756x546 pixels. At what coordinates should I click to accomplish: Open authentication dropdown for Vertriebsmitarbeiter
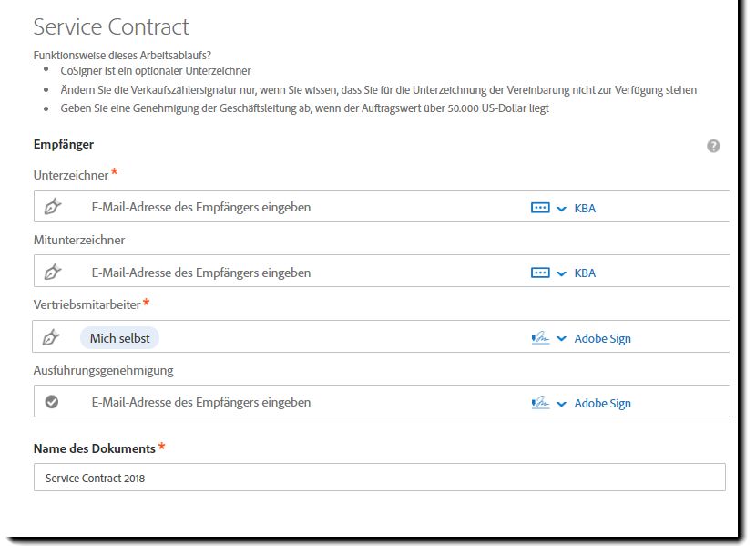(561, 338)
